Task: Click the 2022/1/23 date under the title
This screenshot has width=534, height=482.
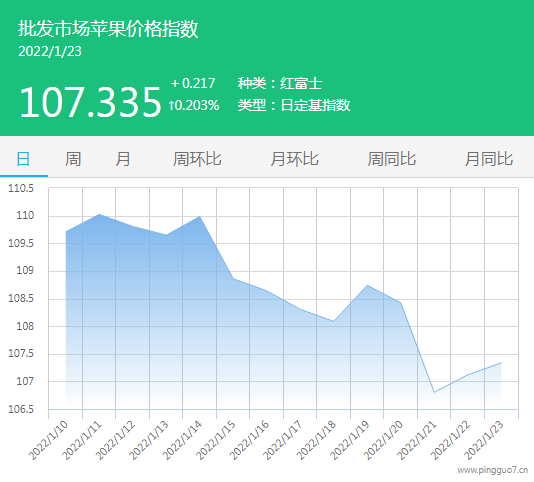Action: click(50, 51)
